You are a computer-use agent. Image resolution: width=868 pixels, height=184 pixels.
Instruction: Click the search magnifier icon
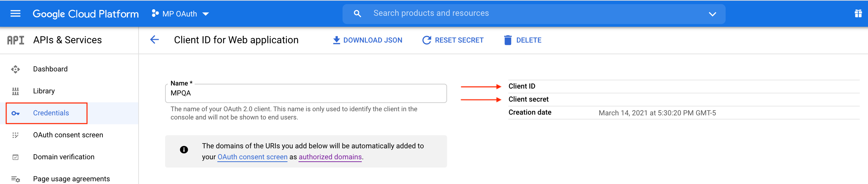tap(357, 14)
